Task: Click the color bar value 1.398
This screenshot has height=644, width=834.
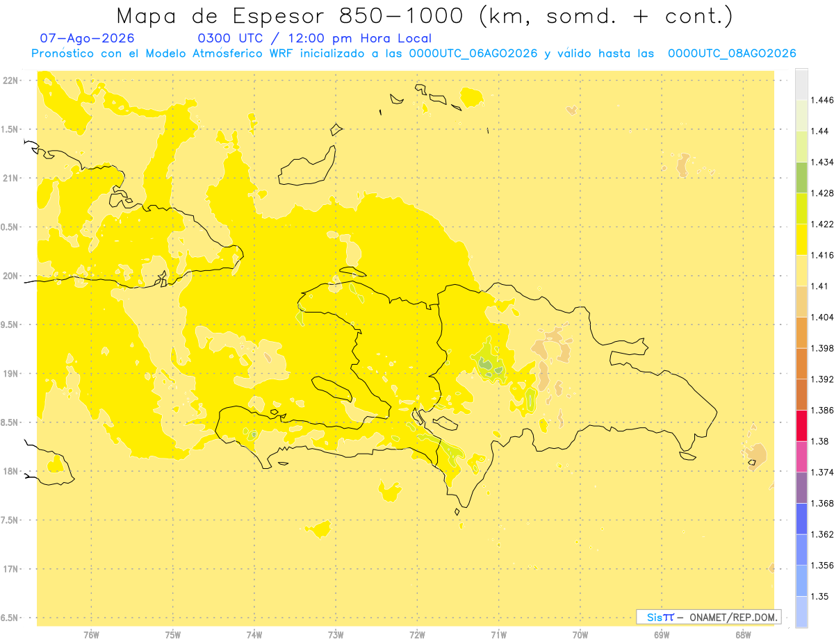Action: pyautogui.click(x=822, y=348)
